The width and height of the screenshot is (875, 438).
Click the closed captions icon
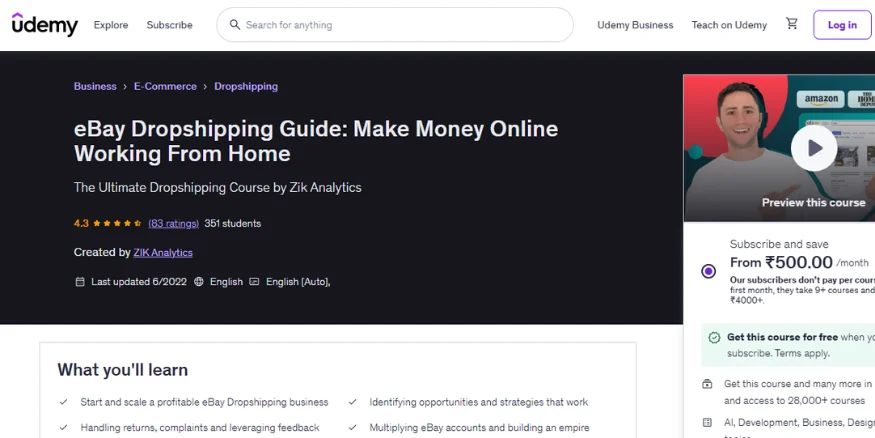pos(254,282)
